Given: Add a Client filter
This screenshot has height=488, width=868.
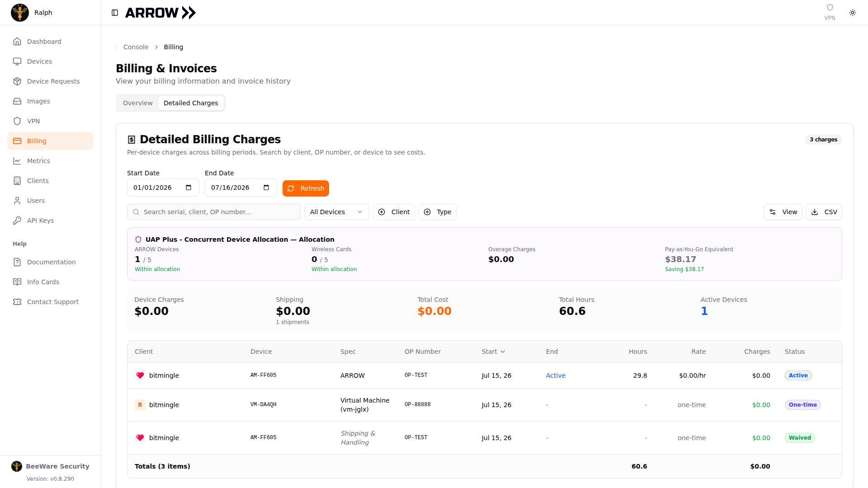Looking at the screenshot, I should pyautogui.click(x=394, y=212).
